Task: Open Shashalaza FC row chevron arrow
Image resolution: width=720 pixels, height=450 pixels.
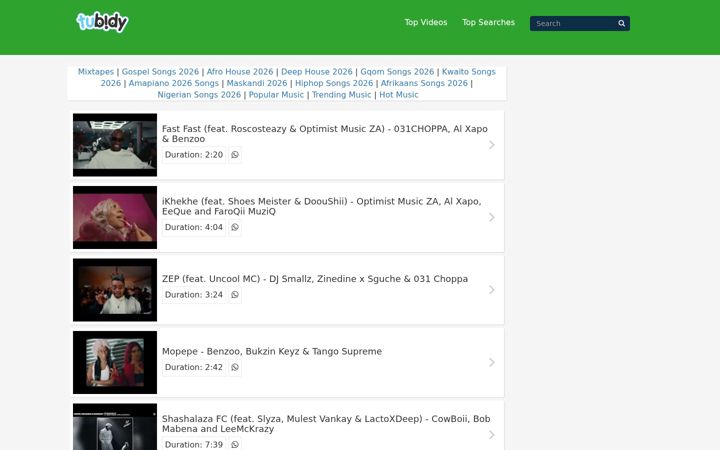Action: pyautogui.click(x=491, y=435)
